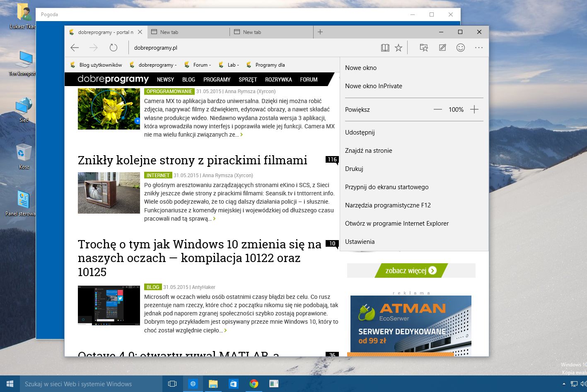
Task: Launch Chrome from the taskbar
Action: click(x=254, y=384)
